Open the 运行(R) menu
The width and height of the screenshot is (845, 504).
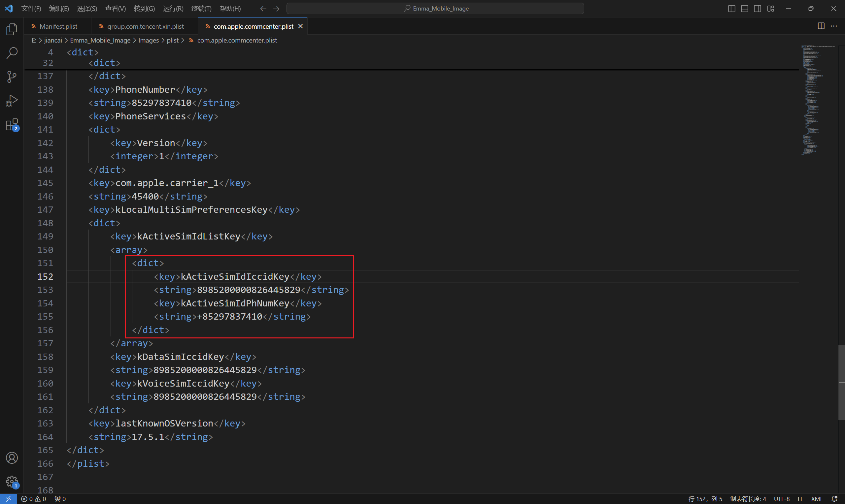tap(173, 9)
